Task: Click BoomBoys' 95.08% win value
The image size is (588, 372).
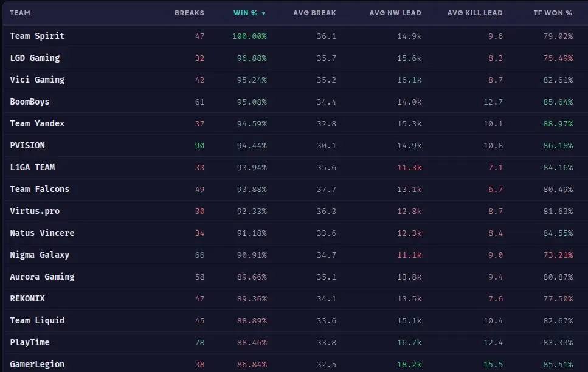Action: [x=252, y=102]
